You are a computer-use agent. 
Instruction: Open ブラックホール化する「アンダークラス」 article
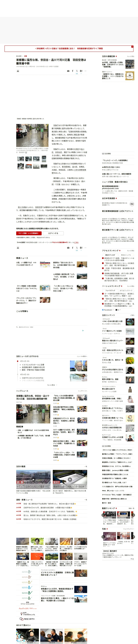(x=26, y=301)
